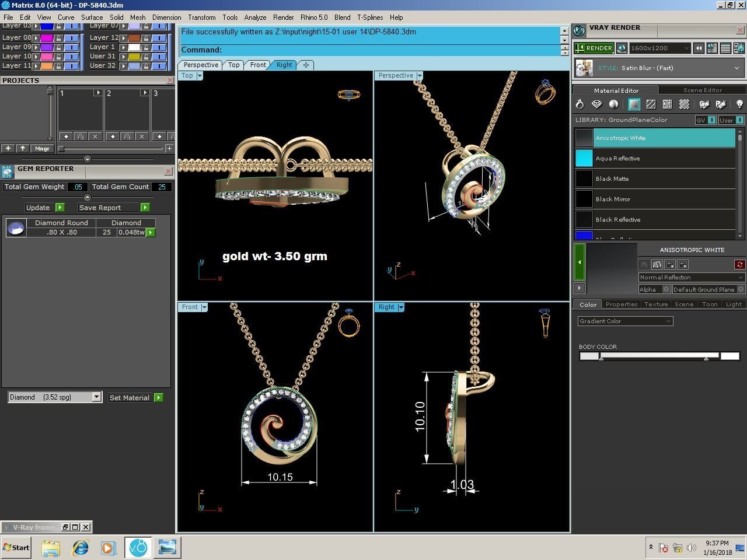Click the P paint bucket icon
The height and width of the screenshot is (560, 747).
coord(721,104)
